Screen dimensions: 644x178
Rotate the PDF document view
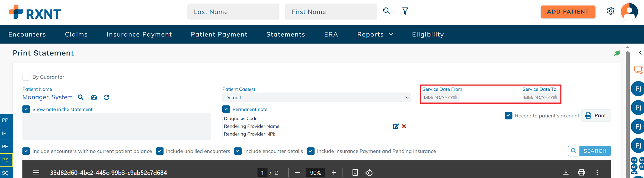click(x=369, y=172)
